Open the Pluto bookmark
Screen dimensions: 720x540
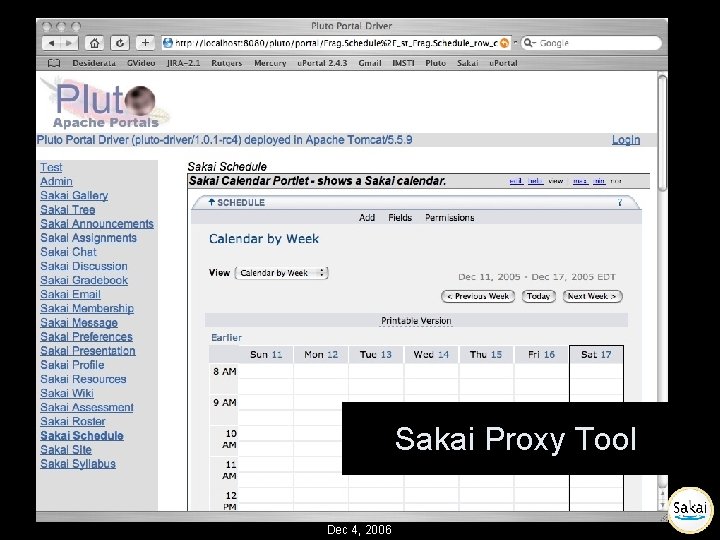[435, 63]
